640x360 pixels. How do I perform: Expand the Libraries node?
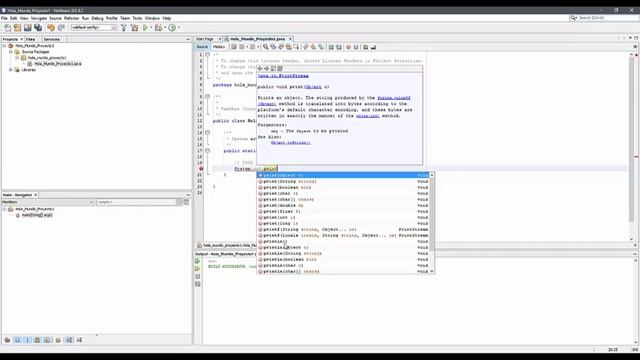point(11,70)
